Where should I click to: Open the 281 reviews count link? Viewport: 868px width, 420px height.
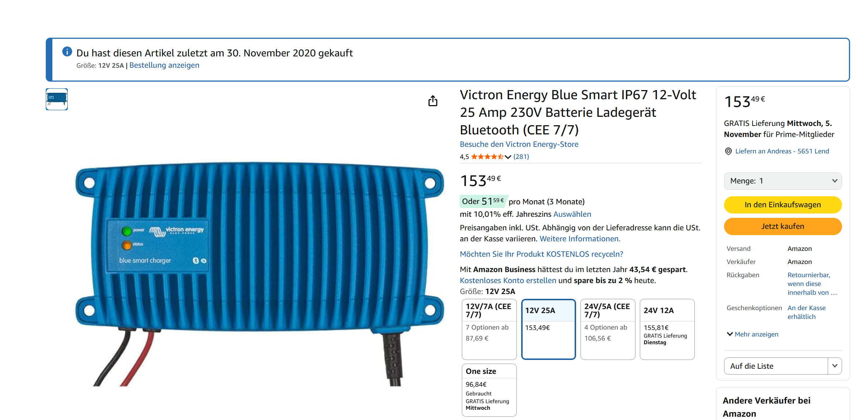[x=521, y=157]
